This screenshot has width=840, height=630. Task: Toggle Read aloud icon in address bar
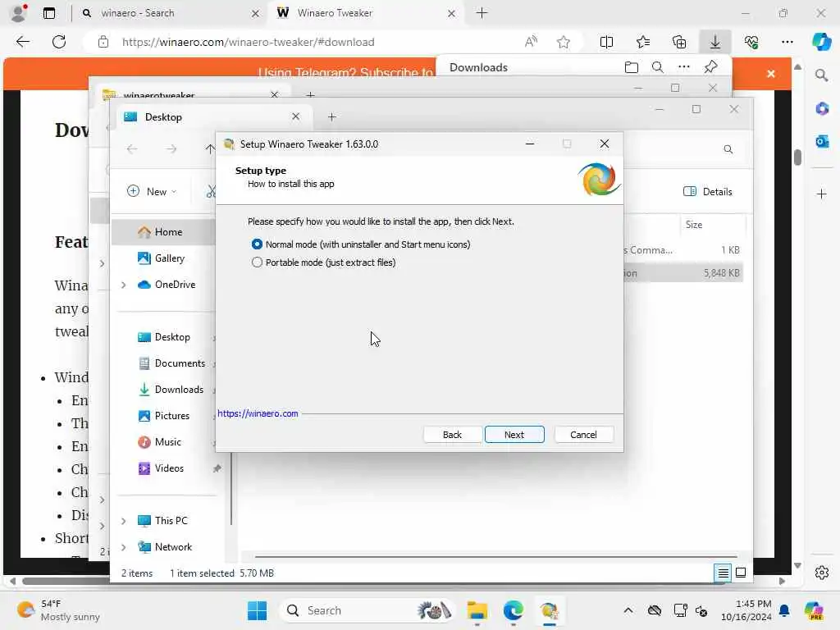pos(531,42)
